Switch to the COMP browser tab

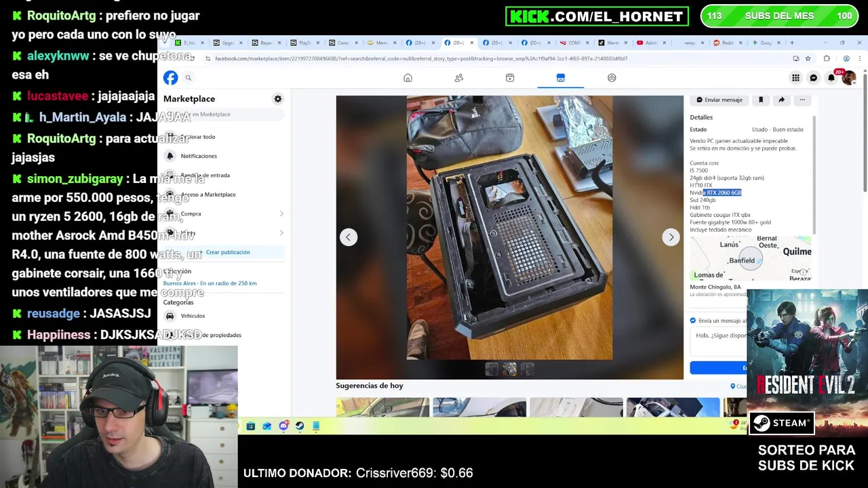pyautogui.click(x=573, y=43)
